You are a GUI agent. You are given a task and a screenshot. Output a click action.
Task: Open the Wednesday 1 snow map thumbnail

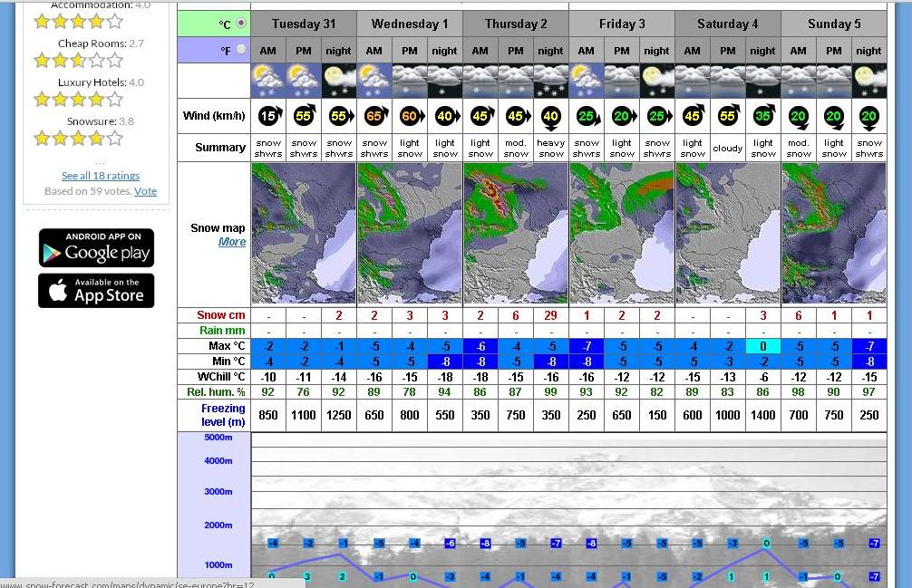(410, 234)
